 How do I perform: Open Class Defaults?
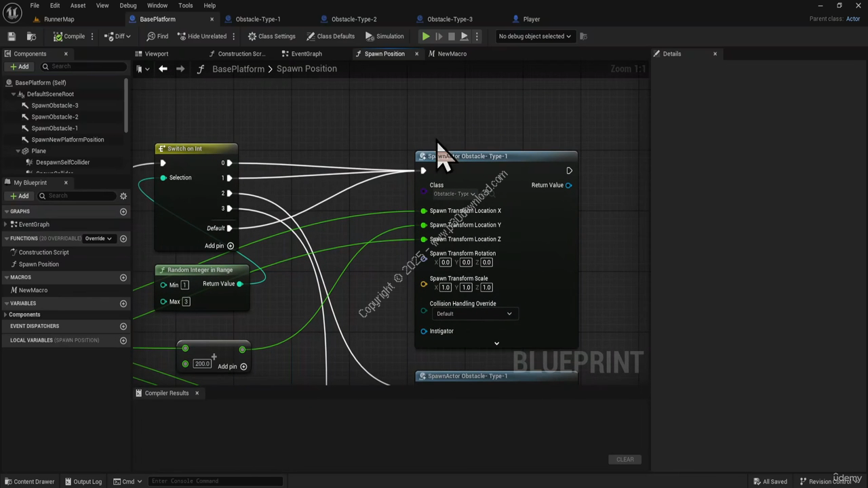tap(330, 36)
